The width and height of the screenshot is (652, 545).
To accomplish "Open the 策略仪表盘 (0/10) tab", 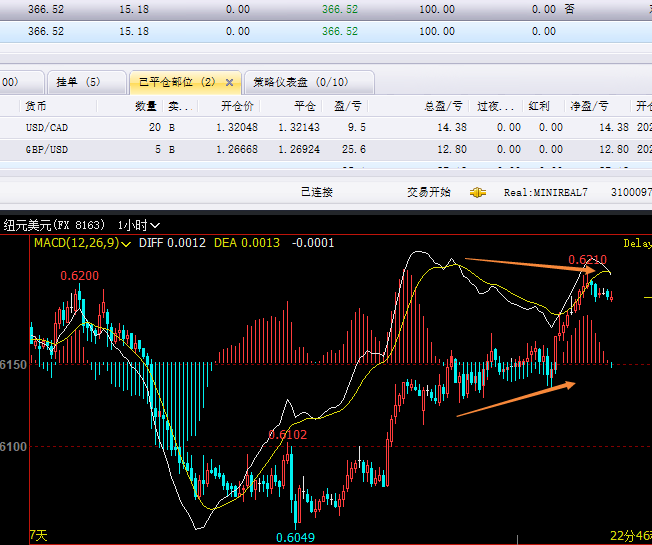I will point(300,82).
